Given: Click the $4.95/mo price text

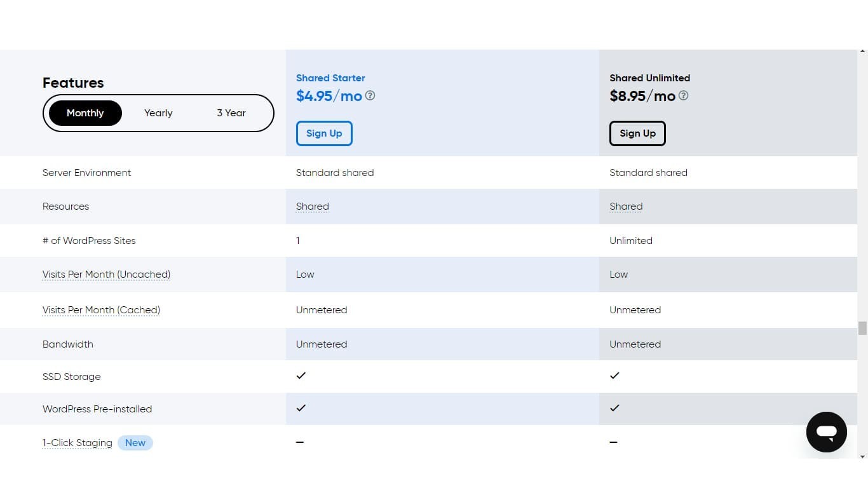Looking at the screenshot, I should [329, 96].
